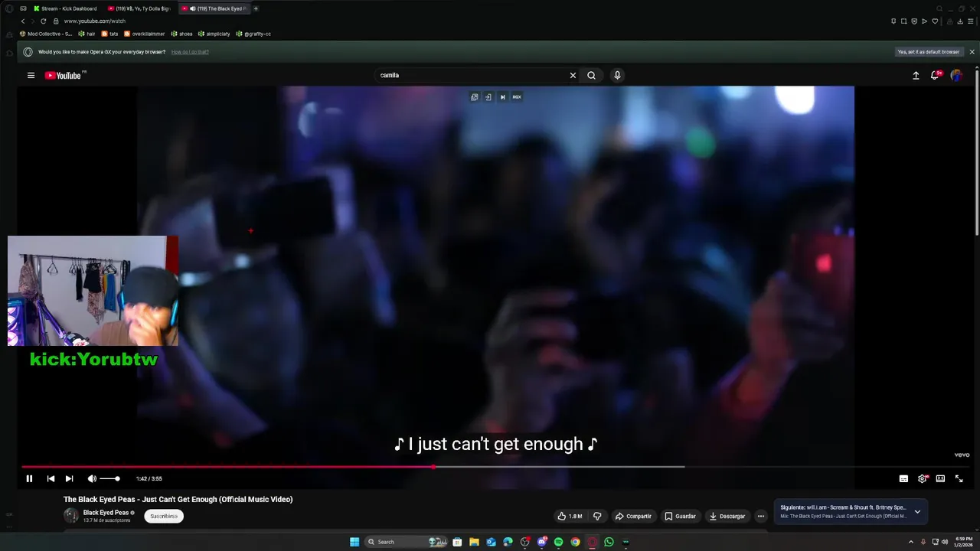Viewport: 980px width, 551px height.
Task: Open the Windows Start menu
Action: (354, 542)
